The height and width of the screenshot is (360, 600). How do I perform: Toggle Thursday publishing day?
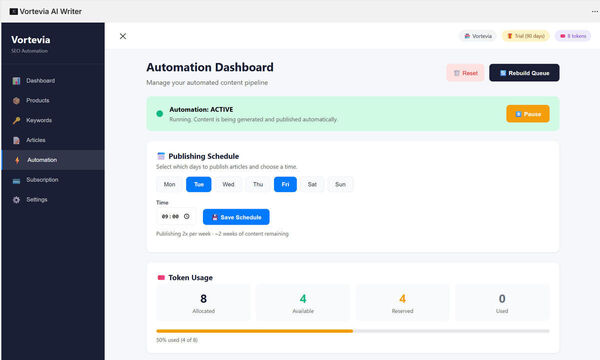coord(258,184)
